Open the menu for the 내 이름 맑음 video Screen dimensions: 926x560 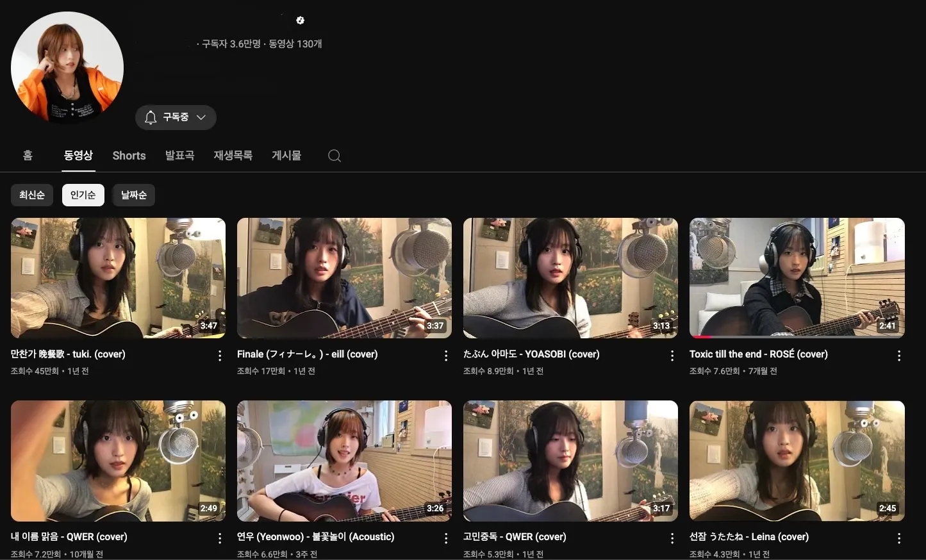(x=220, y=538)
